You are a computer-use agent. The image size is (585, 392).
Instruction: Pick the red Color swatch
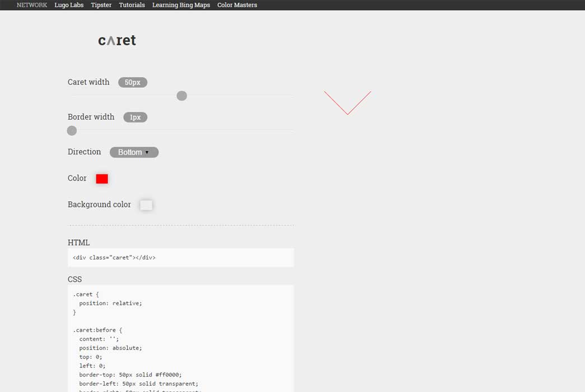tap(102, 179)
